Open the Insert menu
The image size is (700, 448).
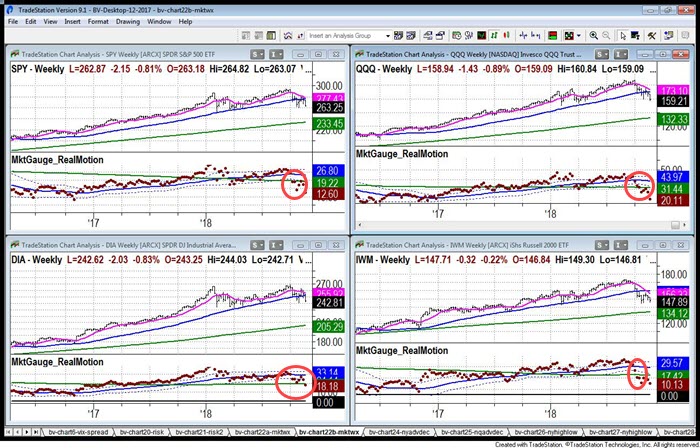tap(72, 21)
